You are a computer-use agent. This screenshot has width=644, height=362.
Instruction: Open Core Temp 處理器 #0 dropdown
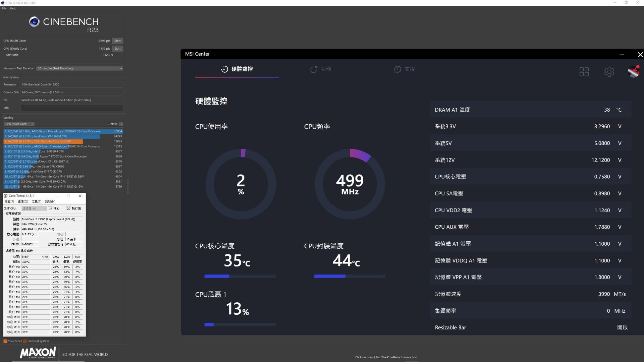click(x=34, y=208)
